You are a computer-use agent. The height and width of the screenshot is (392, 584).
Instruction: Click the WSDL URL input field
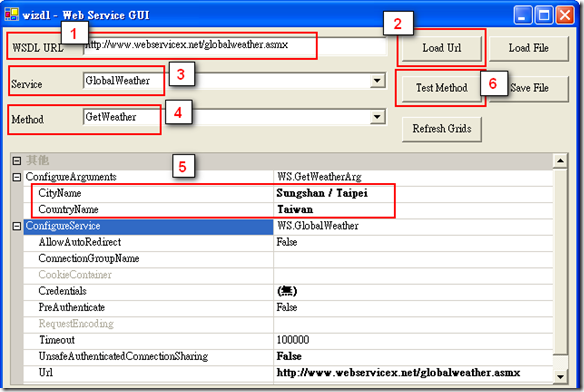235,46
